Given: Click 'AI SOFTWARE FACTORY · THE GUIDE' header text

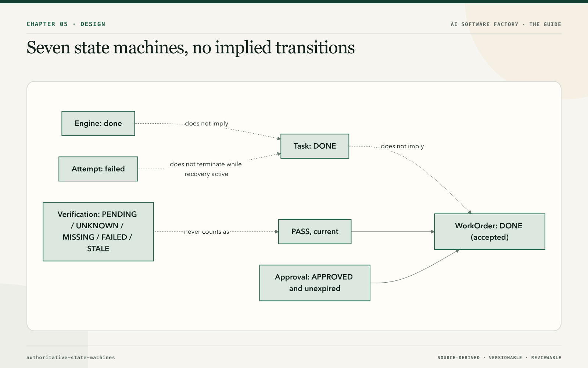Looking at the screenshot, I should pos(506,24).
